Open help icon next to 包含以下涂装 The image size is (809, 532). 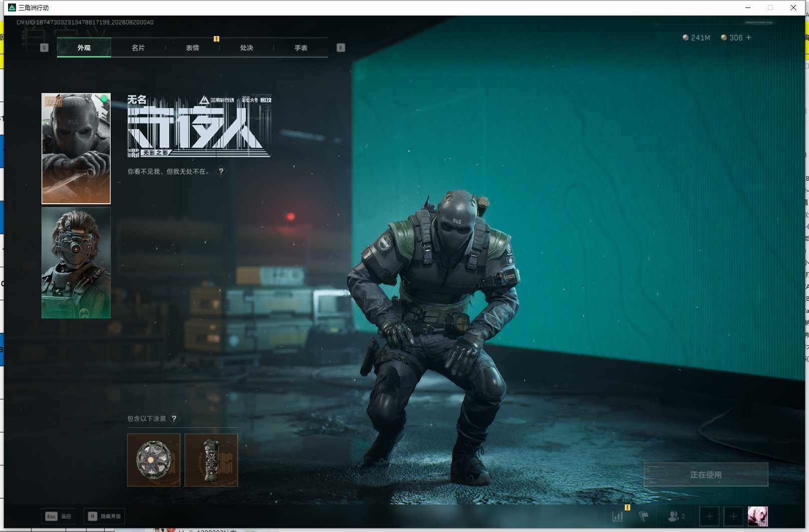point(174,419)
